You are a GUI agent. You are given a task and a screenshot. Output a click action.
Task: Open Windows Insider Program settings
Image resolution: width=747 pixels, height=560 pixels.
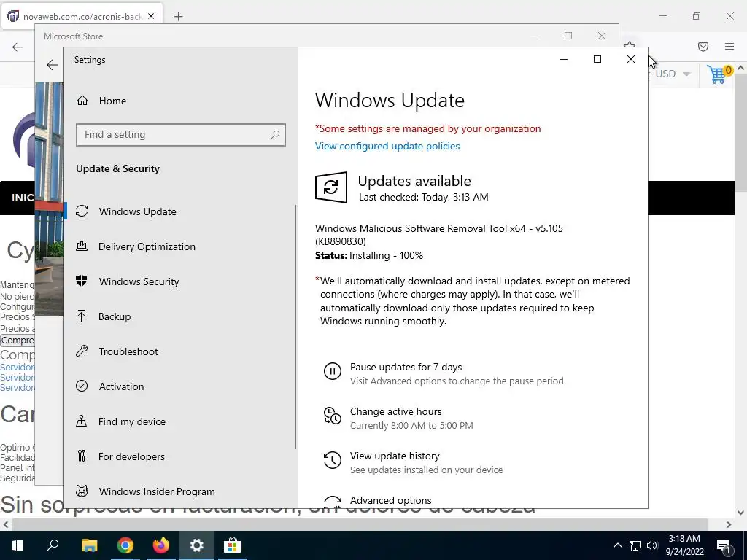pyautogui.click(x=157, y=491)
